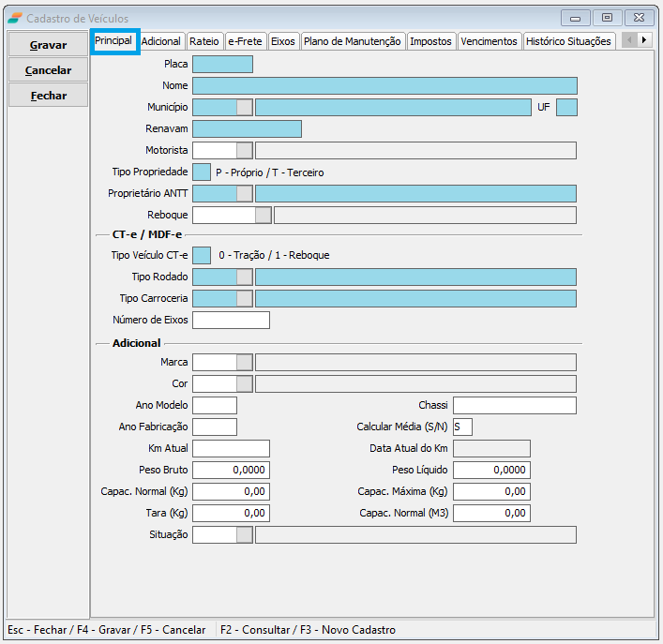Switch to the Adicional tab
Screen dimensions: 663x644
pyautogui.click(x=161, y=41)
